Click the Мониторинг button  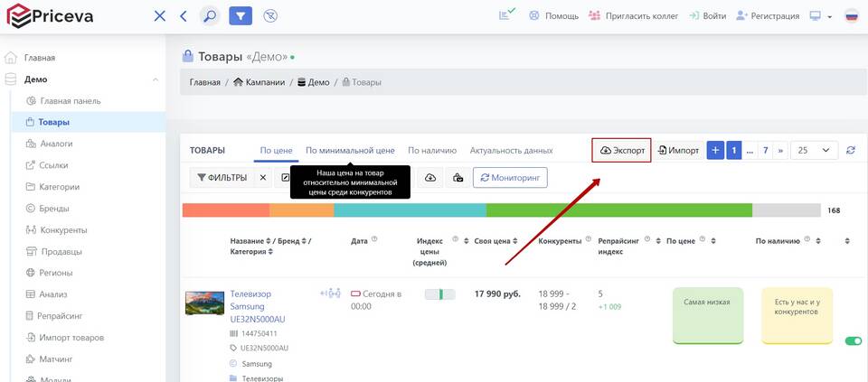pos(510,178)
